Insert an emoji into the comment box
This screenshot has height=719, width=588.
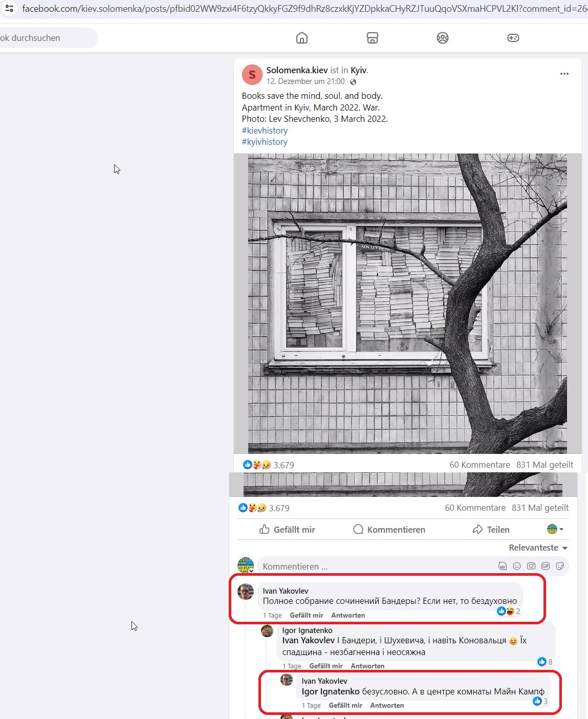tap(517, 566)
